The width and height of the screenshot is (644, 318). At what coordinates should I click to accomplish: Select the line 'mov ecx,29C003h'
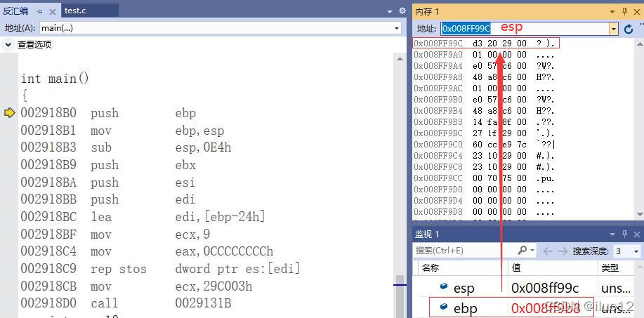coord(136,286)
